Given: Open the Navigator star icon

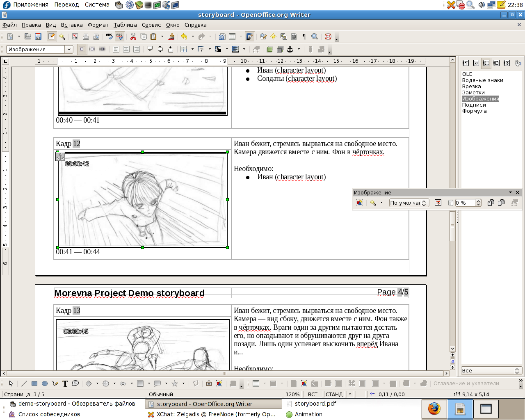Looking at the screenshot, I should (273, 37).
